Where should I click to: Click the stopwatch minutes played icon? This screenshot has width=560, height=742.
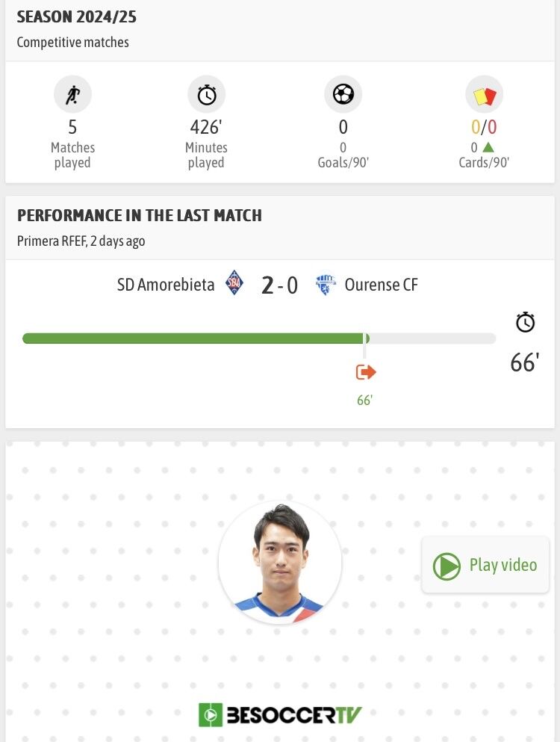[x=206, y=94]
